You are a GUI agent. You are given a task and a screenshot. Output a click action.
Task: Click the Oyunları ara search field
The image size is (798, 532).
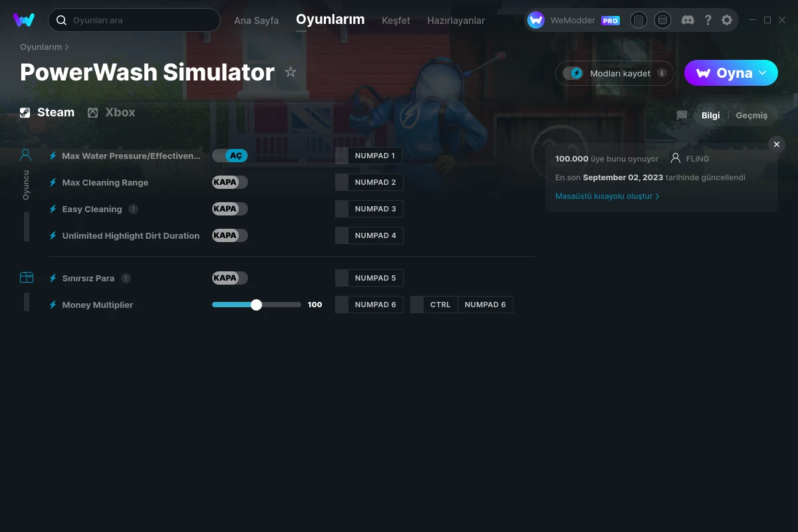(x=134, y=20)
